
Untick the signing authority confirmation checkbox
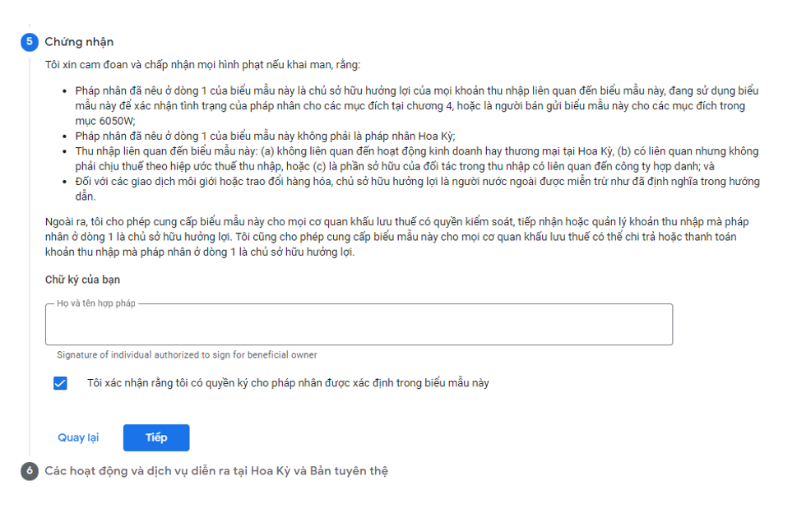[x=60, y=383]
